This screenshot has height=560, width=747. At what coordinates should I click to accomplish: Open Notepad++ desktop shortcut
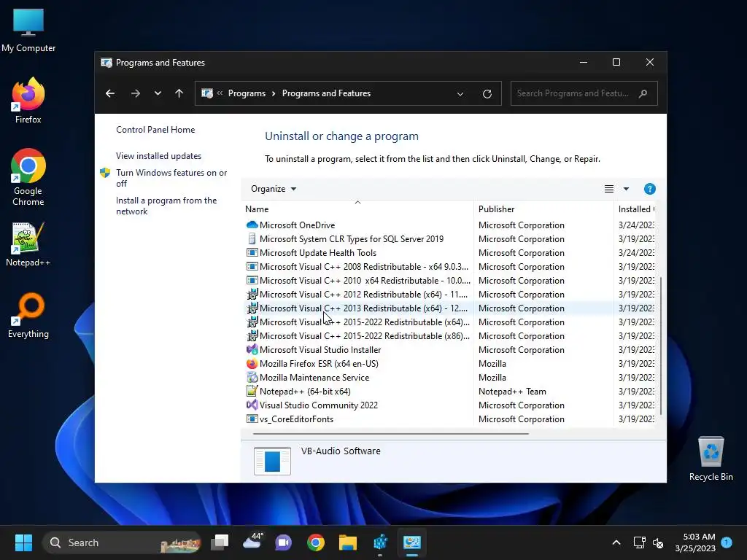[x=28, y=244]
